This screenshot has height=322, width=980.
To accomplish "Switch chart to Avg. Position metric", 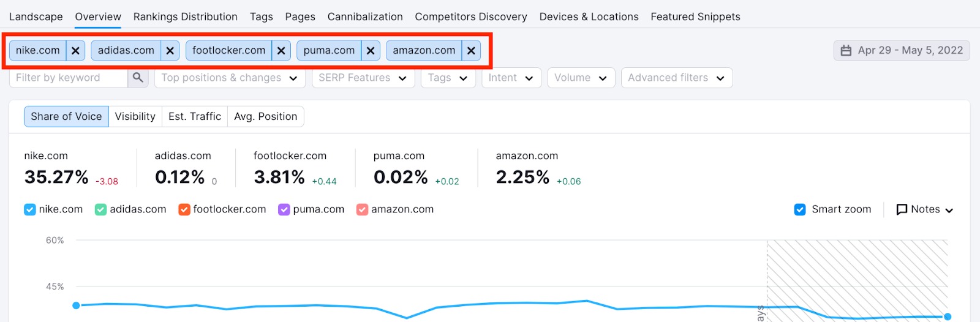I will pos(266,116).
